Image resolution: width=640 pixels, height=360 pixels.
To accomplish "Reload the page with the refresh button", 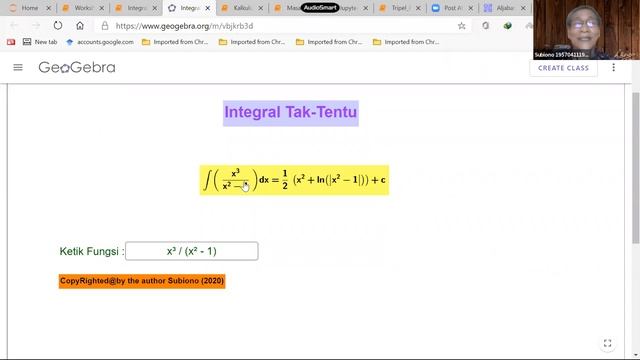I will click(x=58, y=26).
